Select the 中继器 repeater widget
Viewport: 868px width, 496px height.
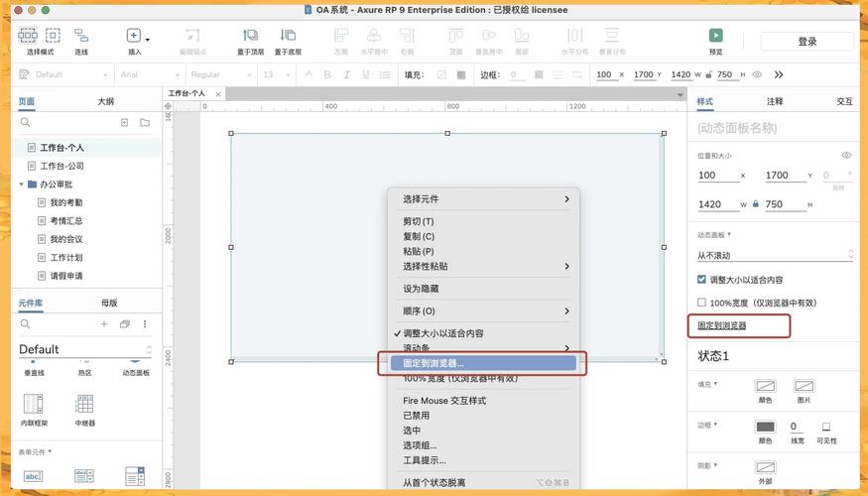84,404
